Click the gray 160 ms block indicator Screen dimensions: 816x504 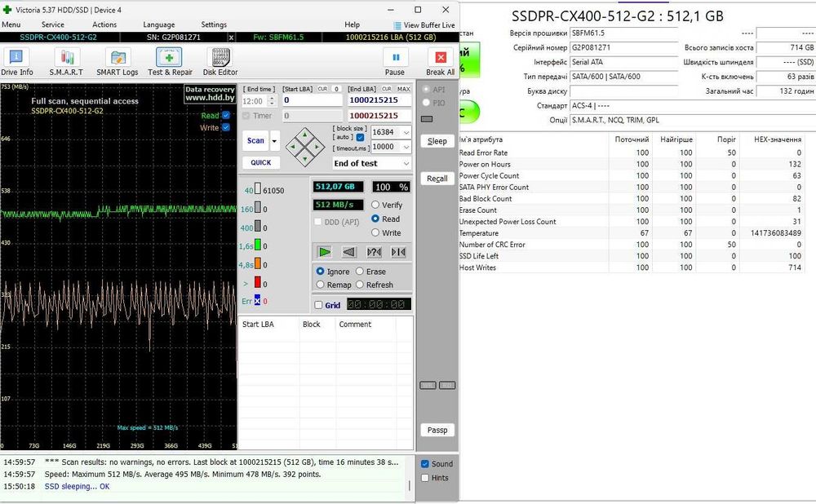(x=258, y=208)
